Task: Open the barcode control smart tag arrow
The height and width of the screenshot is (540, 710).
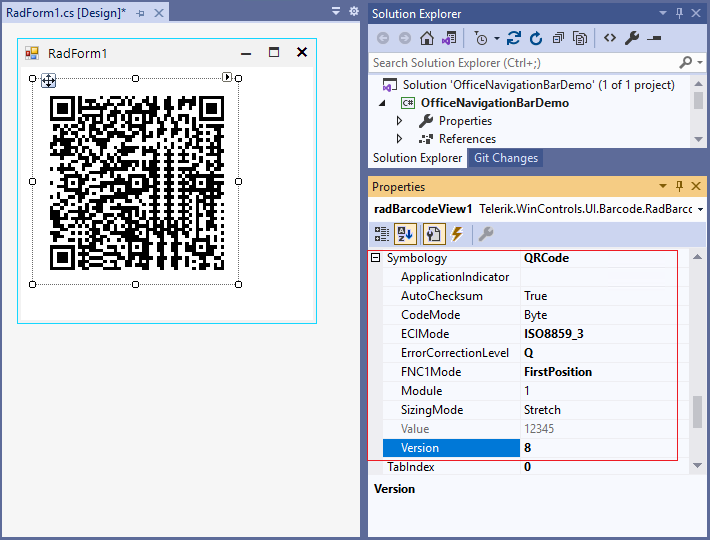Action: pyautogui.click(x=227, y=77)
